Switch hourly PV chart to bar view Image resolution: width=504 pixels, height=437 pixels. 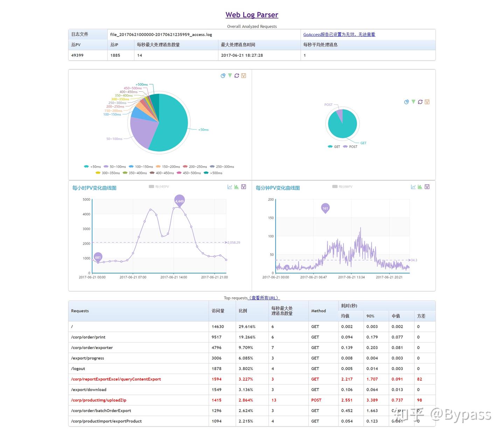(236, 187)
